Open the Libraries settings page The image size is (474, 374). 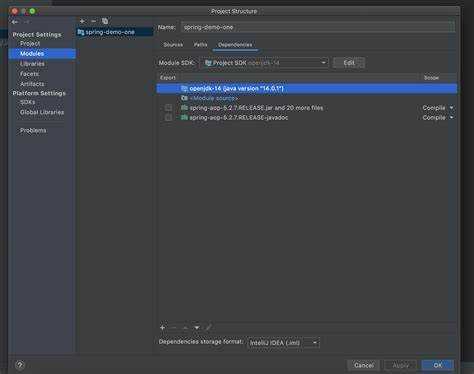pyautogui.click(x=32, y=64)
